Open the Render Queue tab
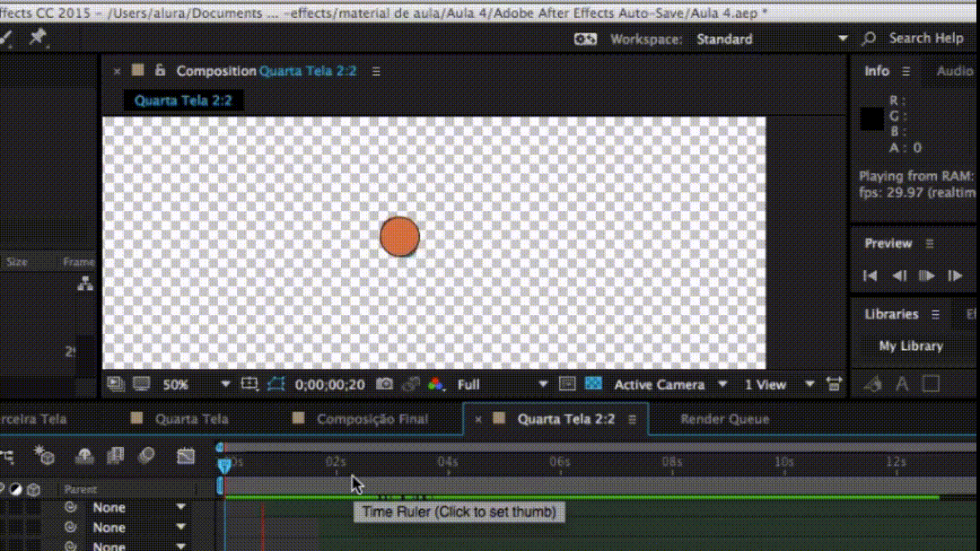Screen dimensions: 980x551 pos(724,419)
